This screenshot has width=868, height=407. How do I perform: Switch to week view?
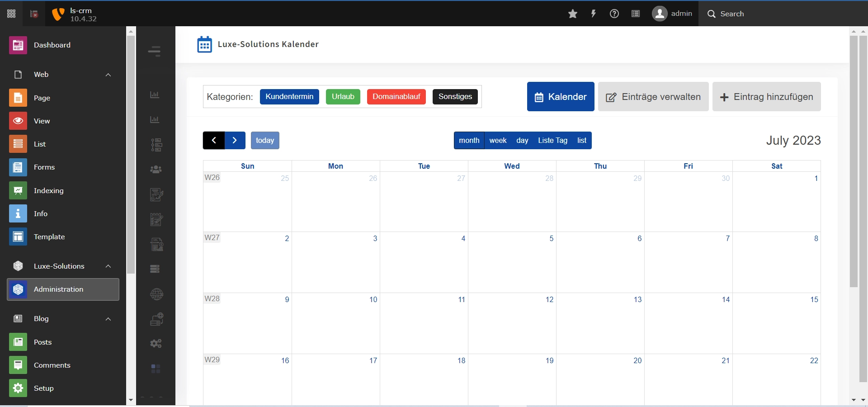click(x=498, y=140)
